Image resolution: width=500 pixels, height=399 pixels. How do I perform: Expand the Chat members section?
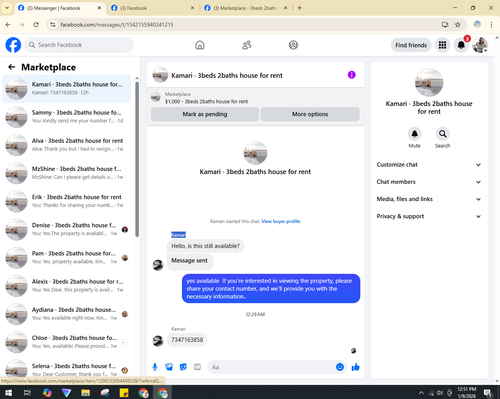click(x=429, y=182)
